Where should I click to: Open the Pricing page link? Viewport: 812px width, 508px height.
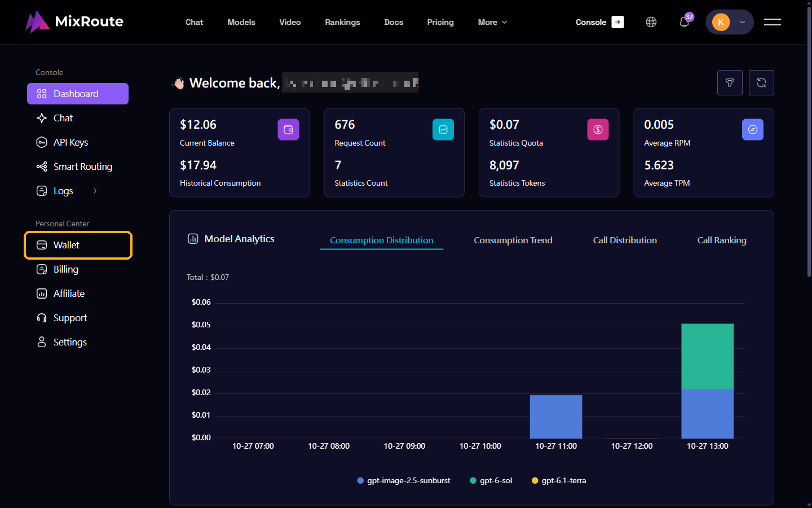[x=440, y=22]
